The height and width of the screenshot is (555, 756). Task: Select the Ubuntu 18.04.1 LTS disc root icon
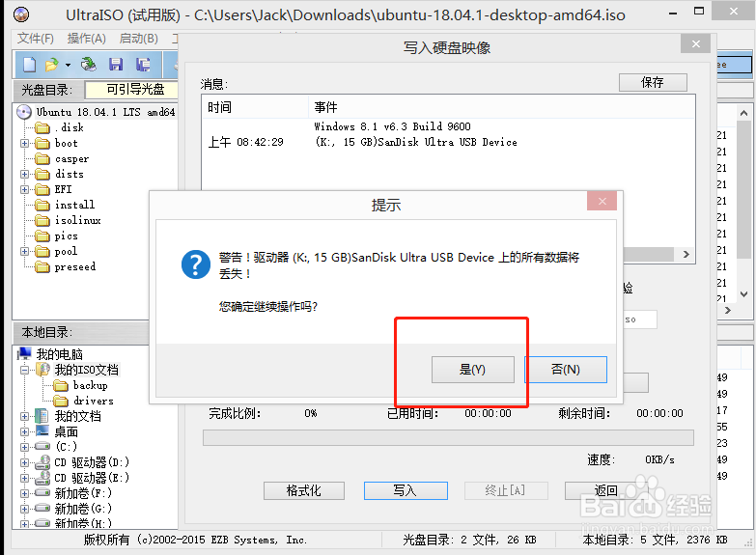click(x=24, y=112)
